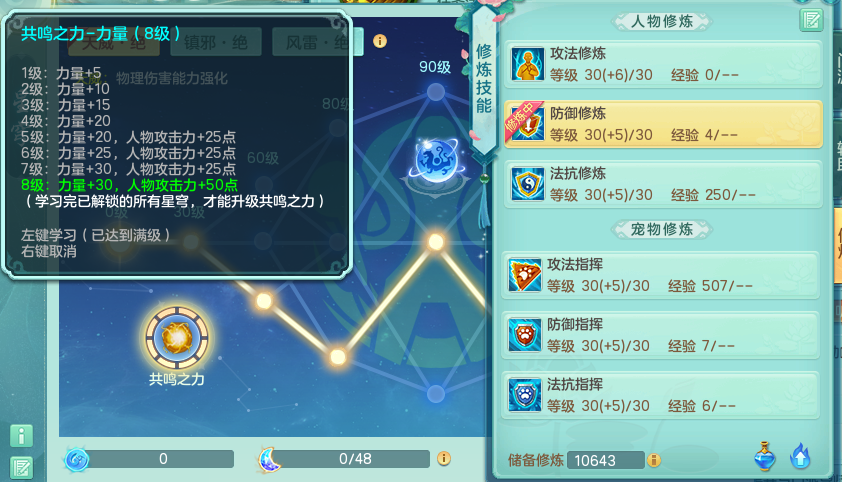Open the notes edit icon at top right
Image resolution: width=842 pixels, height=482 pixels.
tap(811, 21)
